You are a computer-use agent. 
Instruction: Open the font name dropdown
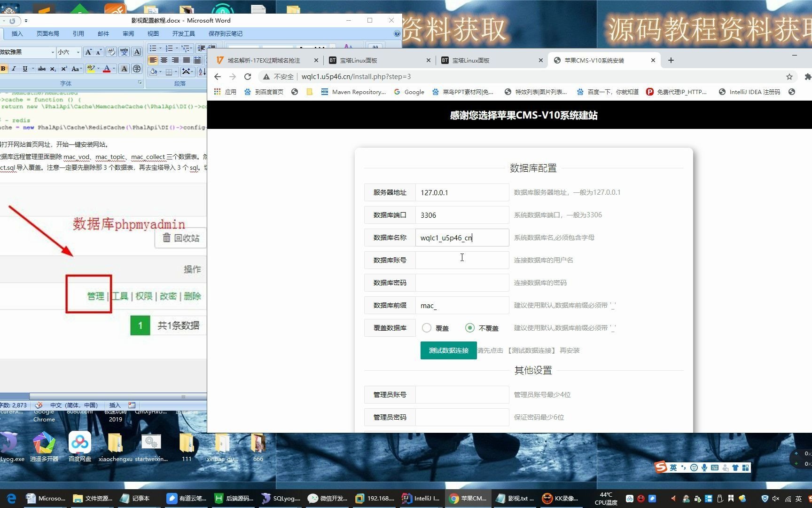point(53,52)
